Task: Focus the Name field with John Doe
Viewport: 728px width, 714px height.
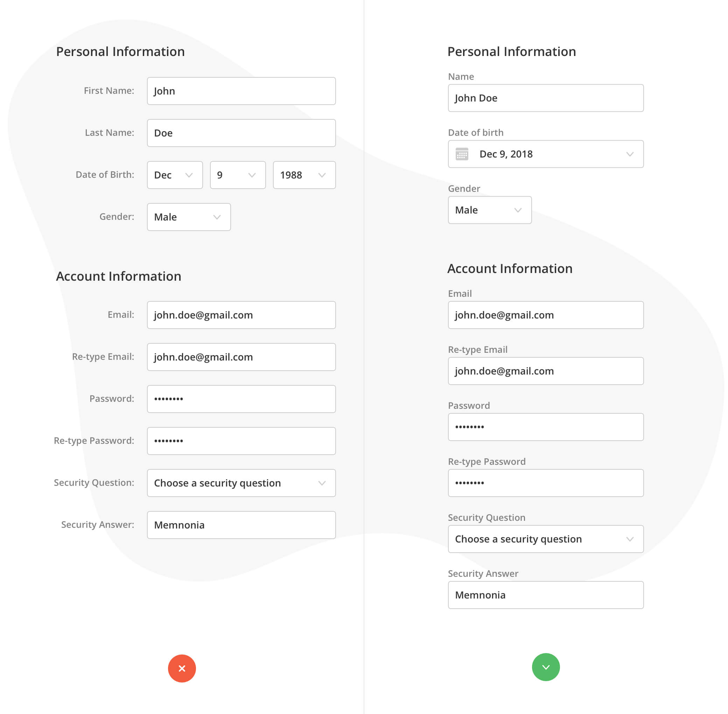Action: tap(546, 98)
